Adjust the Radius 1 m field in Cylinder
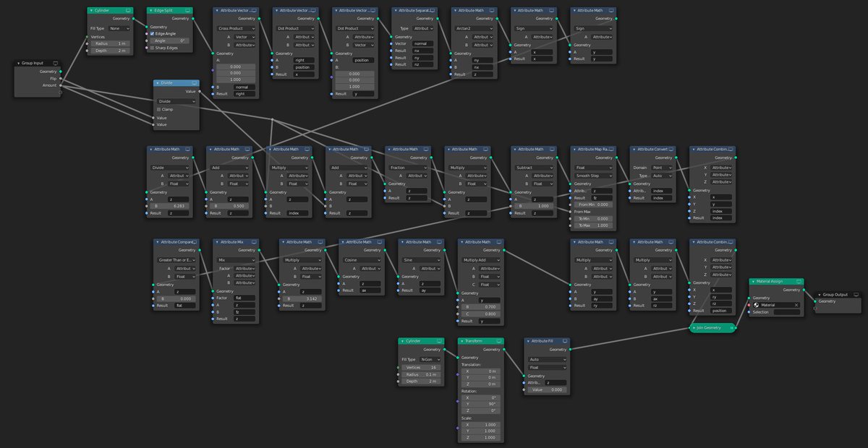 [x=110, y=43]
